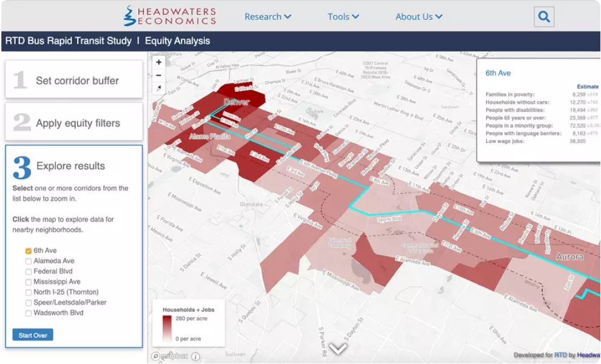Click the Mapbox logo
This screenshot has height=364, width=601.
click(x=170, y=357)
